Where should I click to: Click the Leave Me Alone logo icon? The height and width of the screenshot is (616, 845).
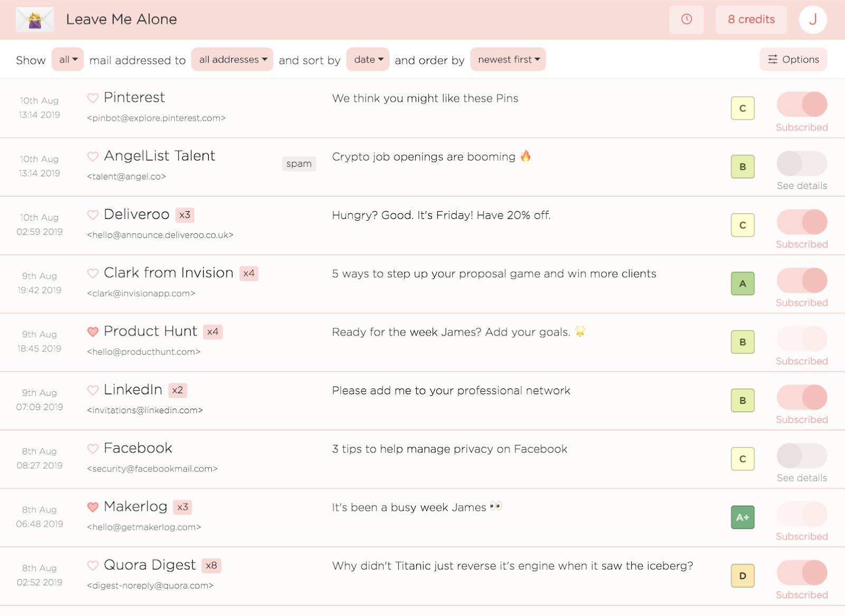pos(35,20)
